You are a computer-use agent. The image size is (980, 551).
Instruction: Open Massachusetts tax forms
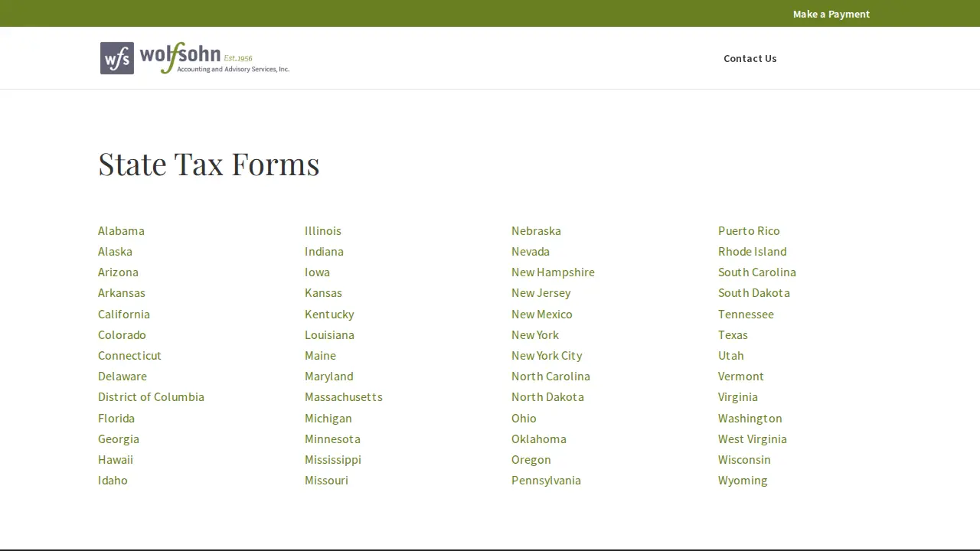(x=344, y=396)
